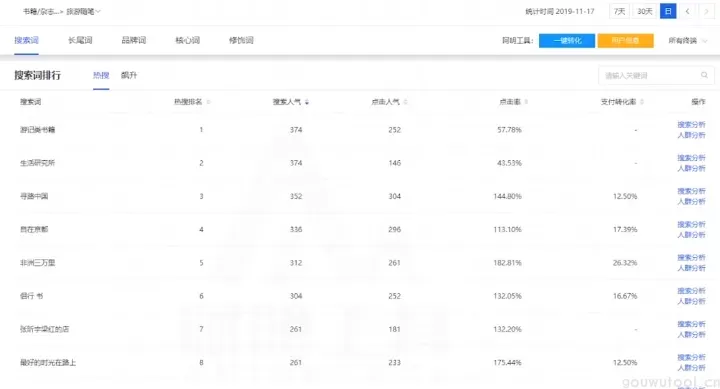
Task: Go to next date with right arrow
Action: point(706,11)
